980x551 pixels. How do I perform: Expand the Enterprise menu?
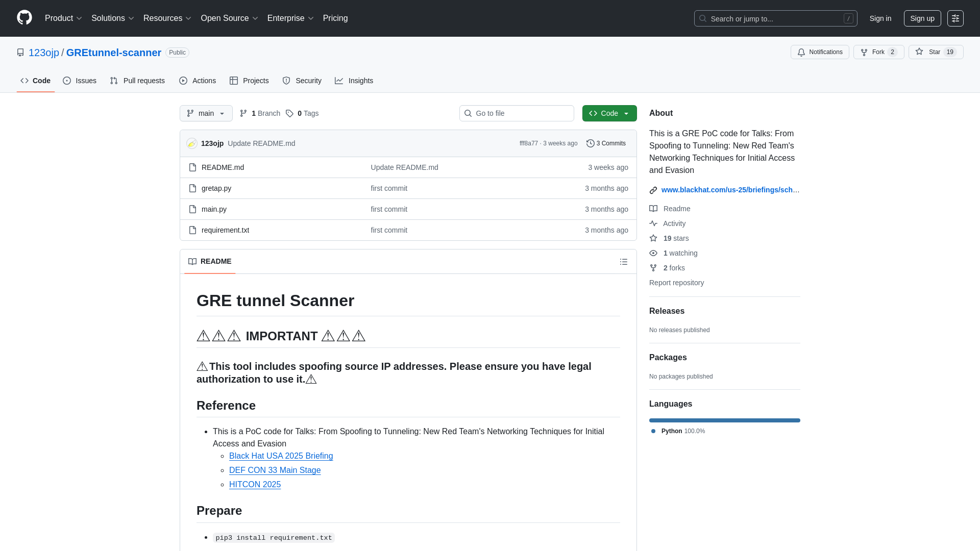[290, 18]
